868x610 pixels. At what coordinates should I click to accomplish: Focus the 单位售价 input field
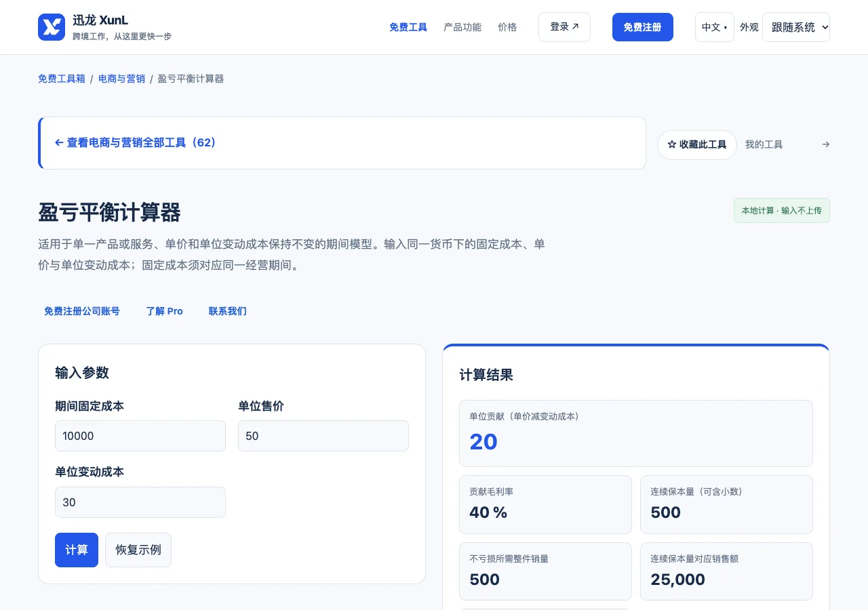[x=323, y=436]
